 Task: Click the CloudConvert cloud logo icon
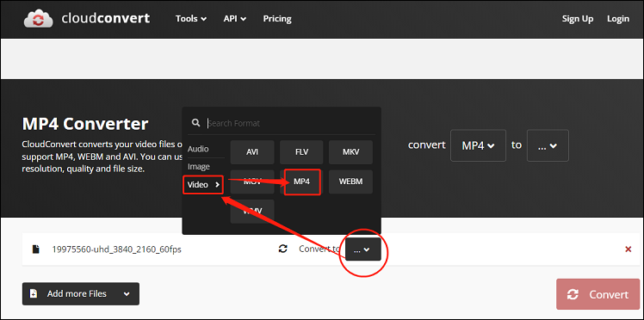tap(38, 19)
